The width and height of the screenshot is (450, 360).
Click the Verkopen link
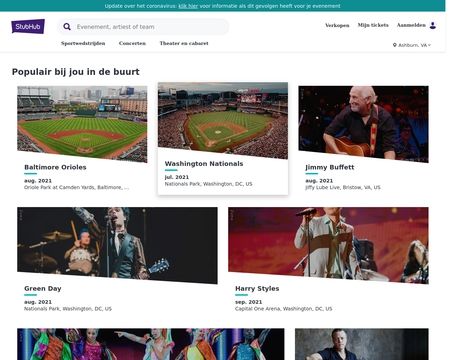[x=337, y=25]
